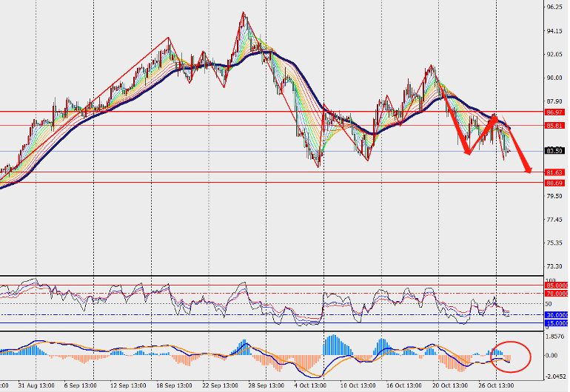Select the red 85.81 level tag
570x392 pixels.
pos(554,126)
